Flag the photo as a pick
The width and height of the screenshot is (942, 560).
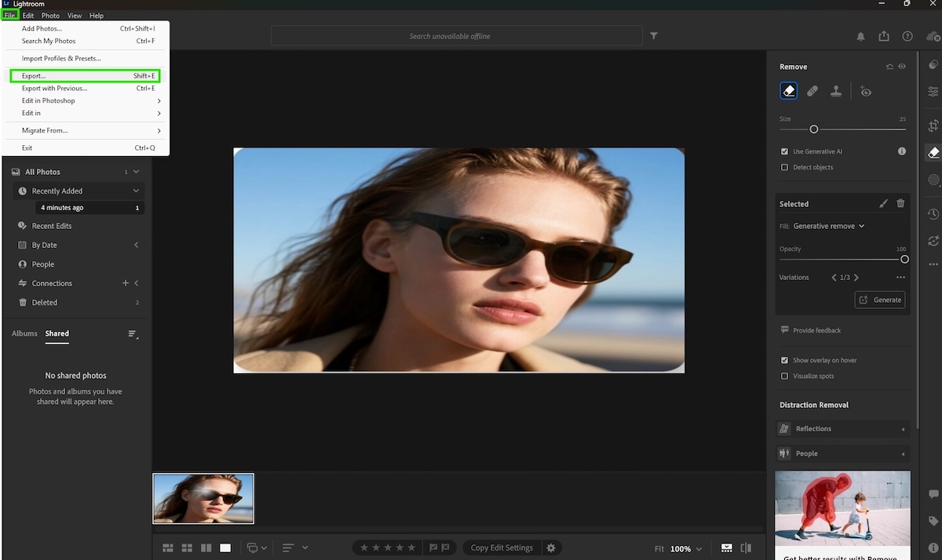tap(433, 547)
